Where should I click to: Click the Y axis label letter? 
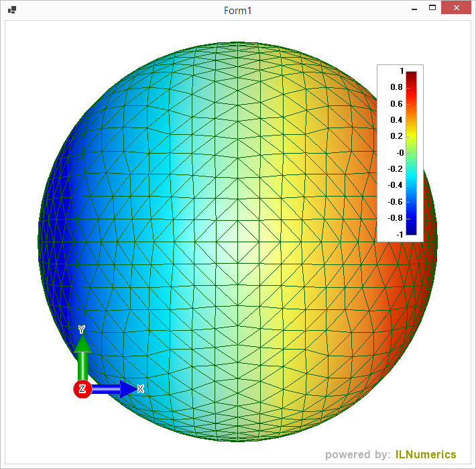(x=81, y=329)
